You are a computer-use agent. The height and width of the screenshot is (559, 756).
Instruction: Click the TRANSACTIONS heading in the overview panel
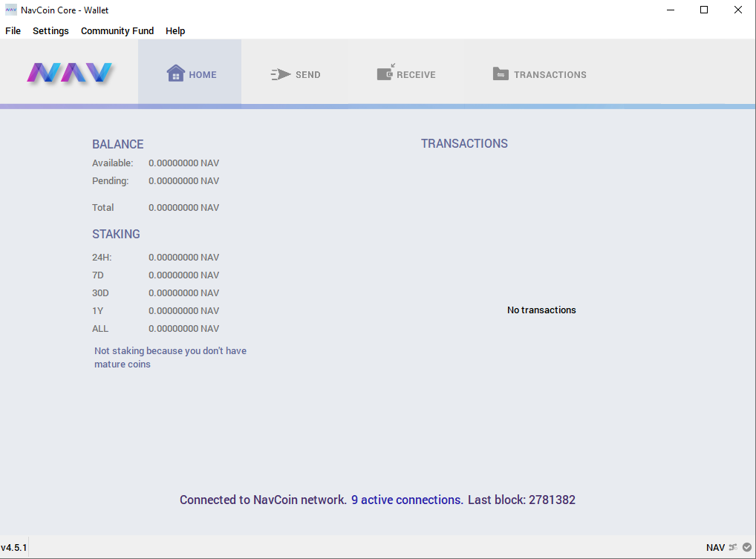pos(464,143)
